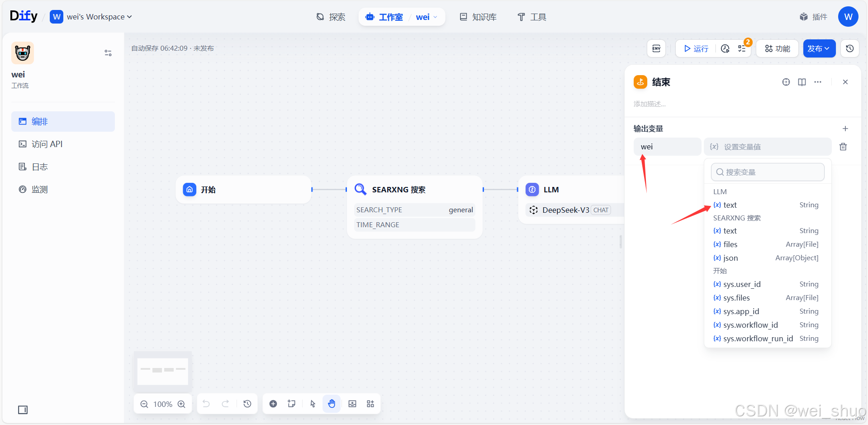
Task: Open the 发布 publish dropdown
Action: pyautogui.click(x=819, y=48)
